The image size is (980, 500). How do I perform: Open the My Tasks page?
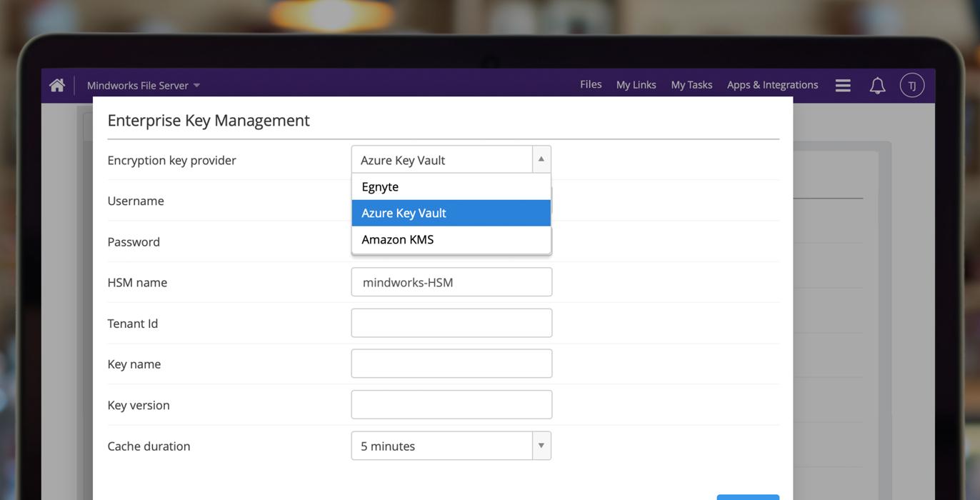click(691, 85)
